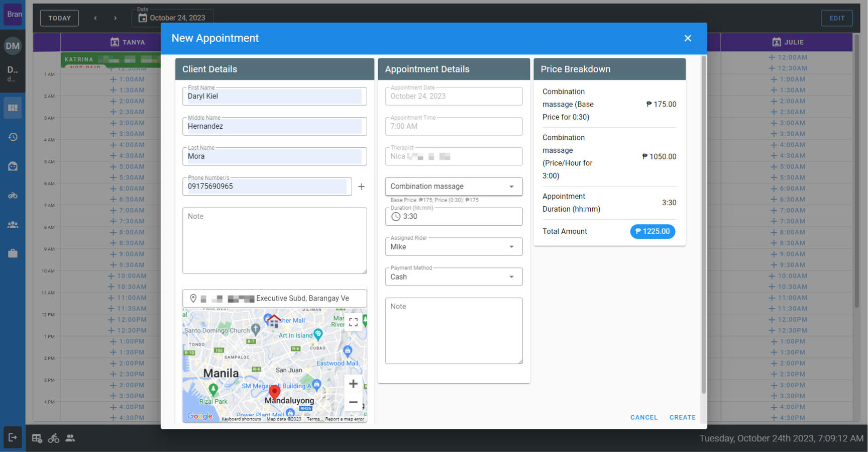Click the red location pin on map
The height and width of the screenshot is (452, 868).
coord(274,392)
